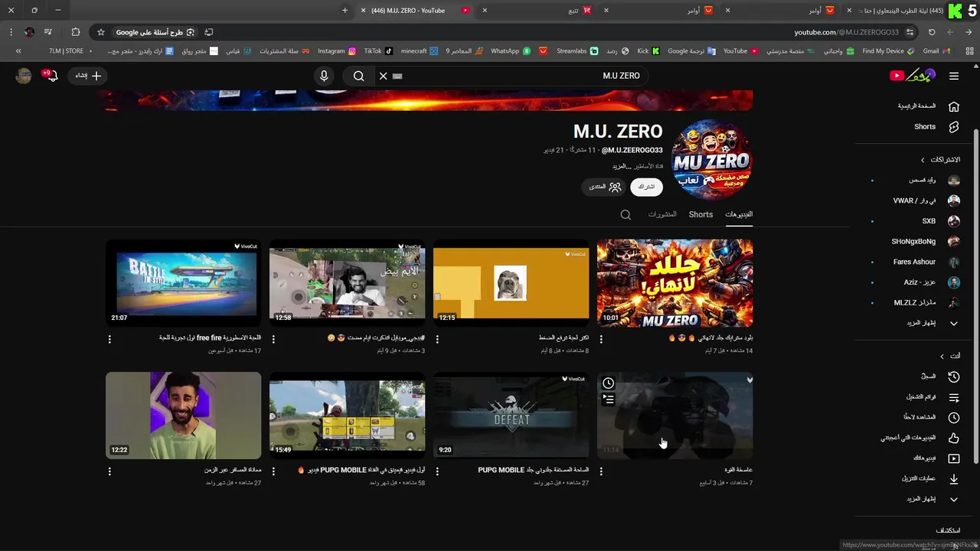Subscribe to M.U. ZERO channel
980x551 pixels.
coord(646,187)
